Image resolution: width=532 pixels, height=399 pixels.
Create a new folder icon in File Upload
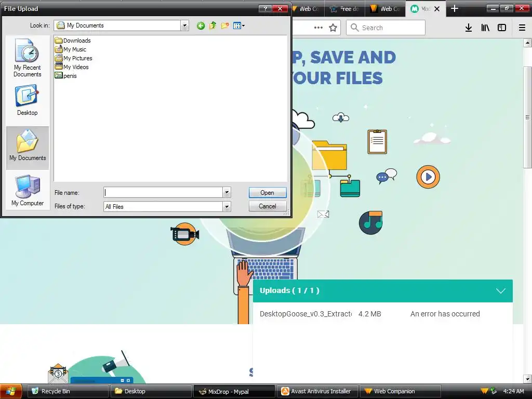[224, 26]
